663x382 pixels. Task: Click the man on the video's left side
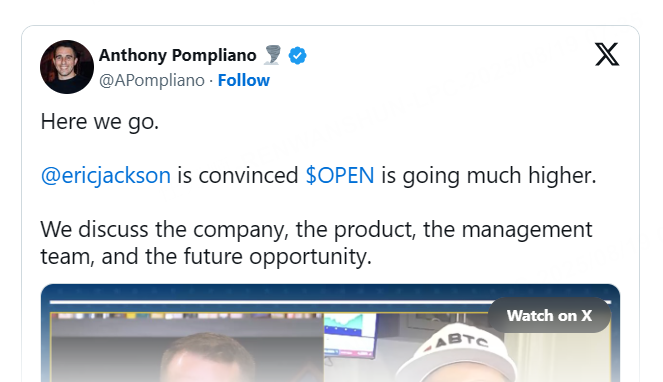pyautogui.click(x=207, y=357)
